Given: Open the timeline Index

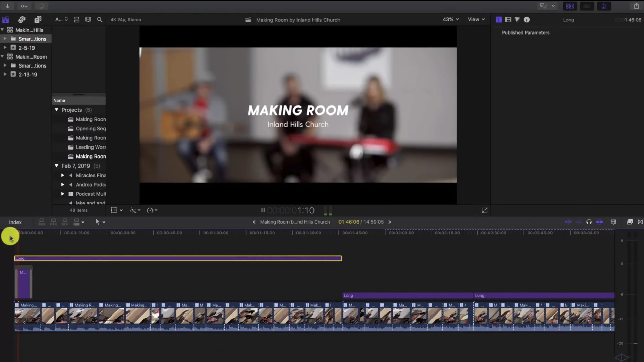Looking at the screenshot, I should 15,222.
